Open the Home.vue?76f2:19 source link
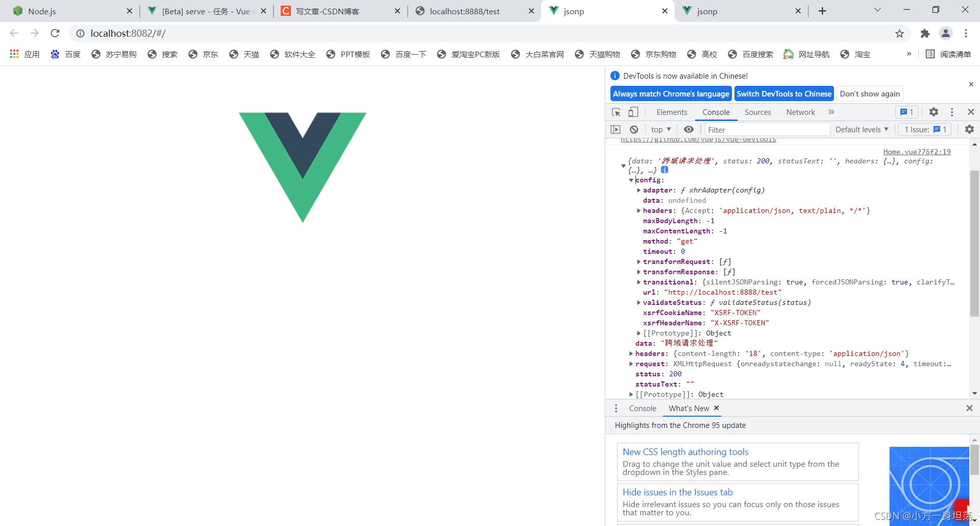 click(917, 152)
